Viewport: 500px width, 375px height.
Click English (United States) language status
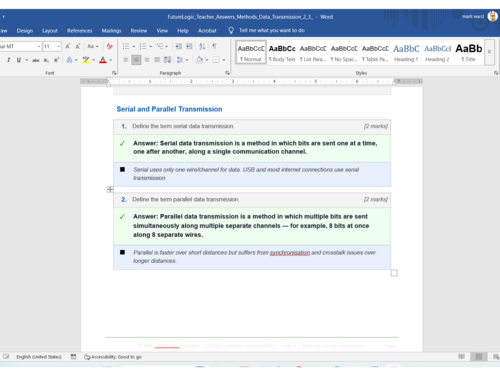(39, 357)
